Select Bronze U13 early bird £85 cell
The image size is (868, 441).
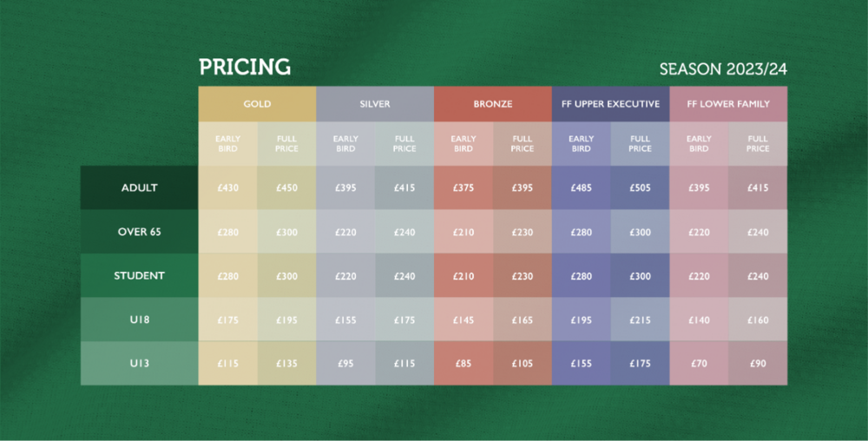(x=464, y=363)
